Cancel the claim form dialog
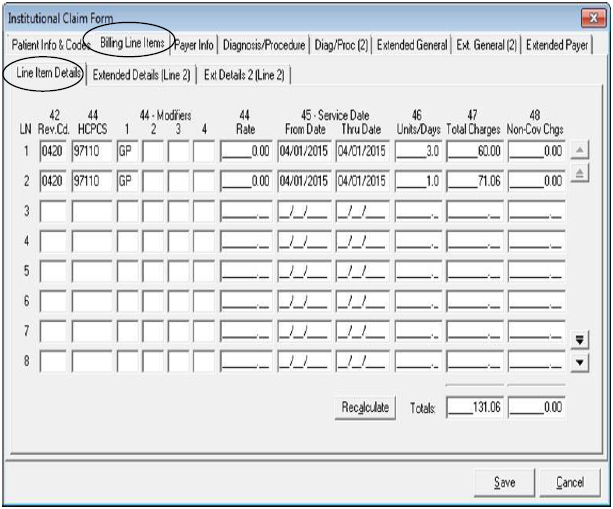This screenshot has width=613, height=509. pos(569,482)
